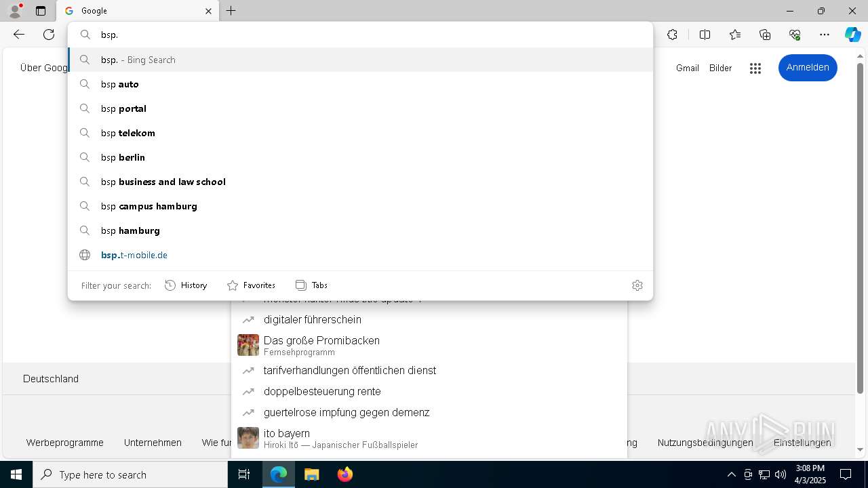
Task: Open the Google apps grid icon
Action: [x=755, y=68]
